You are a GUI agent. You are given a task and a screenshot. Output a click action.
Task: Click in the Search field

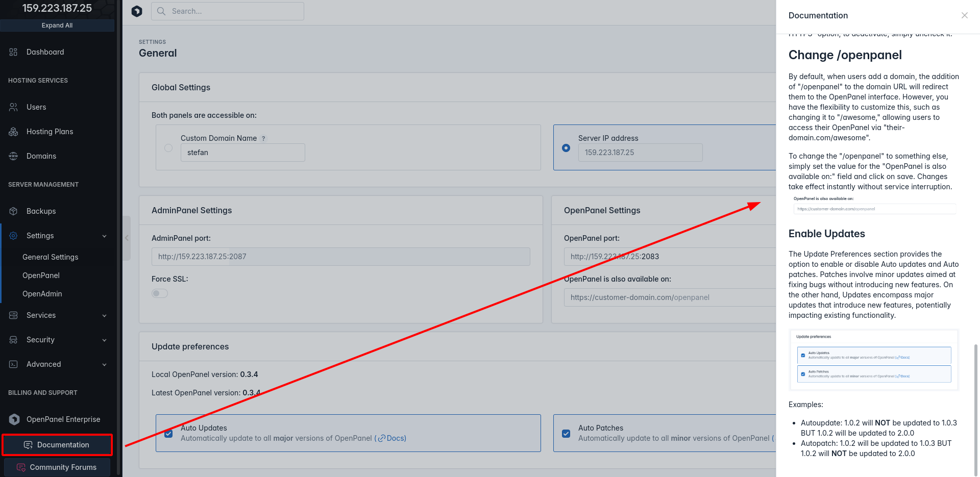[228, 11]
